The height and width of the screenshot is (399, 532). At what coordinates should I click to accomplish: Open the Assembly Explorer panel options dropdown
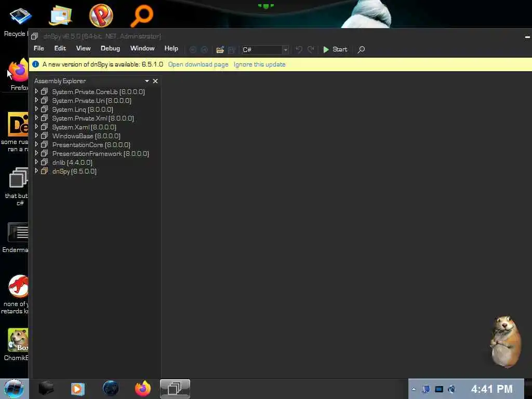(x=147, y=81)
